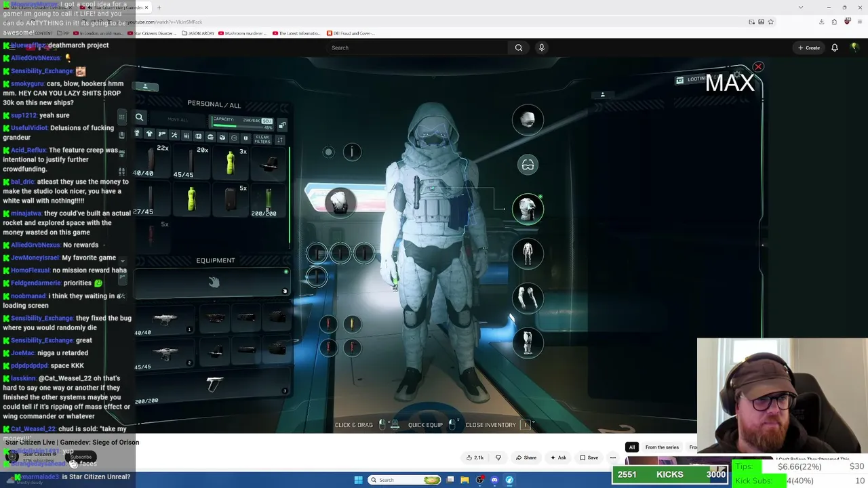Screen dimensions: 868x488
Task: Click the Windows taskbar search box
Action: [x=405, y=480]
